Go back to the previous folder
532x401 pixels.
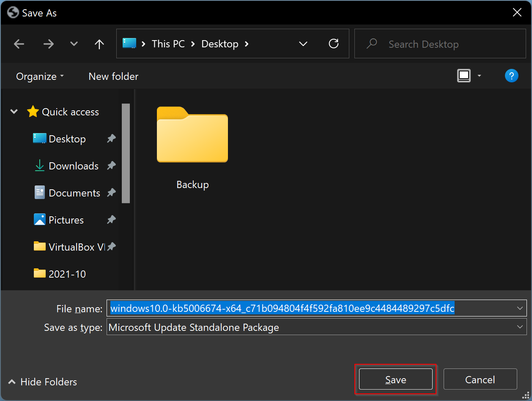(19, 44)
